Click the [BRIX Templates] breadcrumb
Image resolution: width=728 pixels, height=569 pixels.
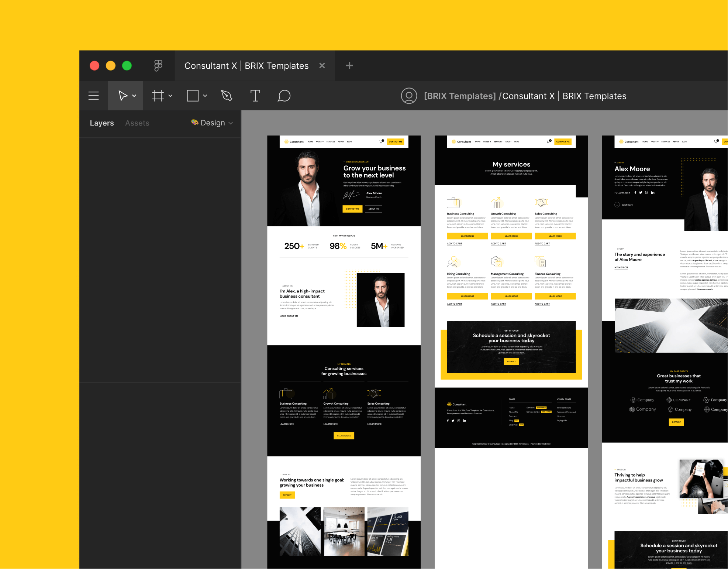click(460, 96)
